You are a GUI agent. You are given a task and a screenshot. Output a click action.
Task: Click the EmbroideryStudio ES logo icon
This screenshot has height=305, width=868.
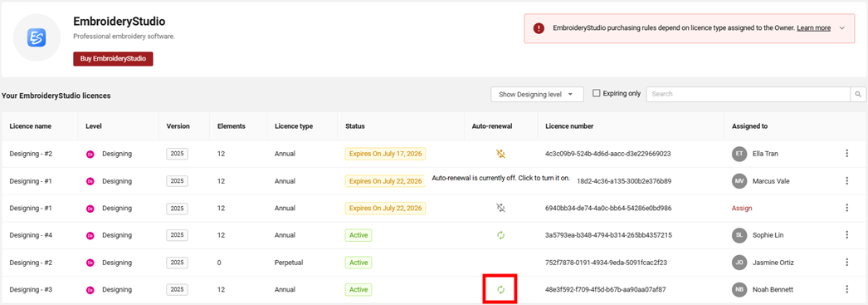click(x=37, y=38)
